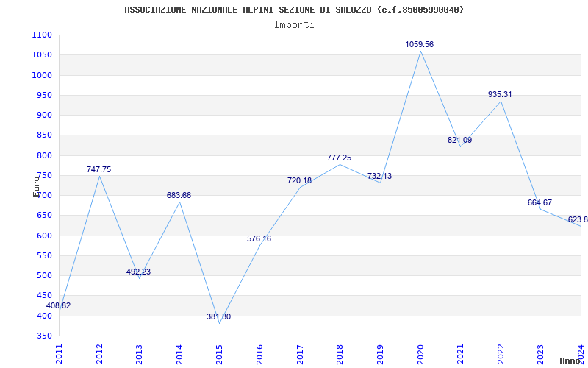Click the 850 y-axis tick label
The image size is (588, 368).
click(45, 135)
